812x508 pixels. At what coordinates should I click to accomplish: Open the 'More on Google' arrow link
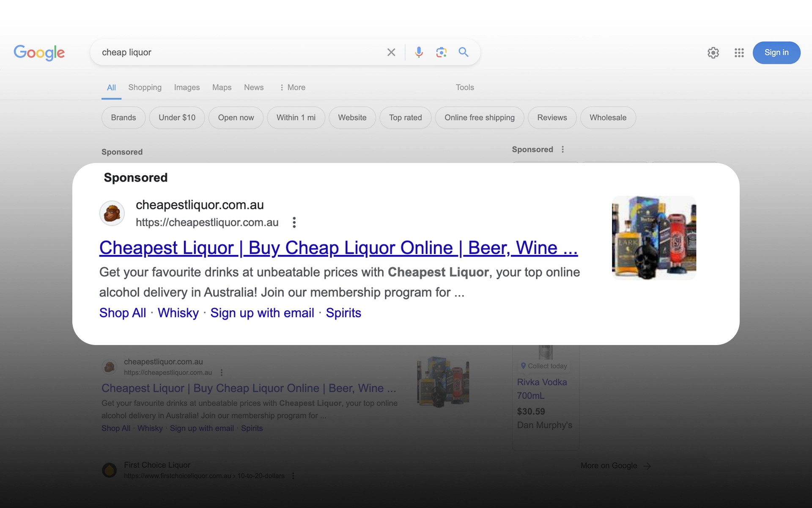(x=615, y=466)
